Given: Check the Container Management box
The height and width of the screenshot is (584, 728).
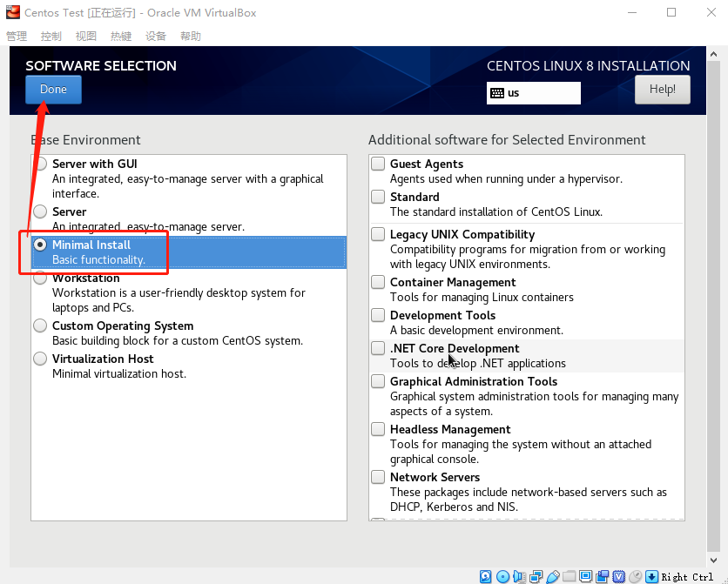Looking at the screenshot, I should pyautogui.click(x=378, y=282).
